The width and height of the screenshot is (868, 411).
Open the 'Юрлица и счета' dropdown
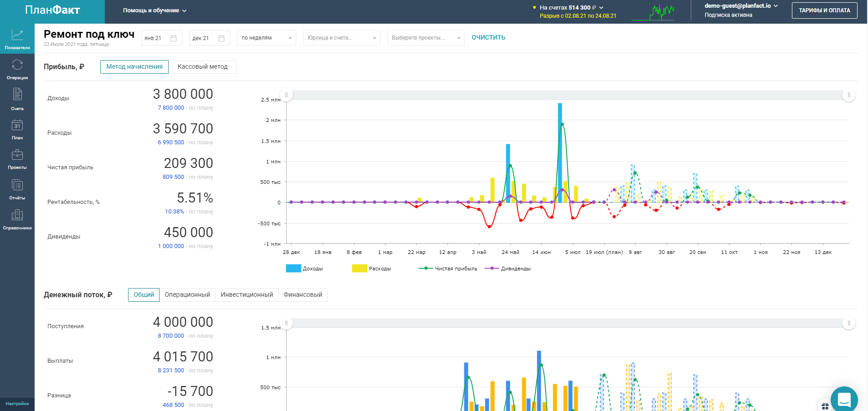point(342,38)
